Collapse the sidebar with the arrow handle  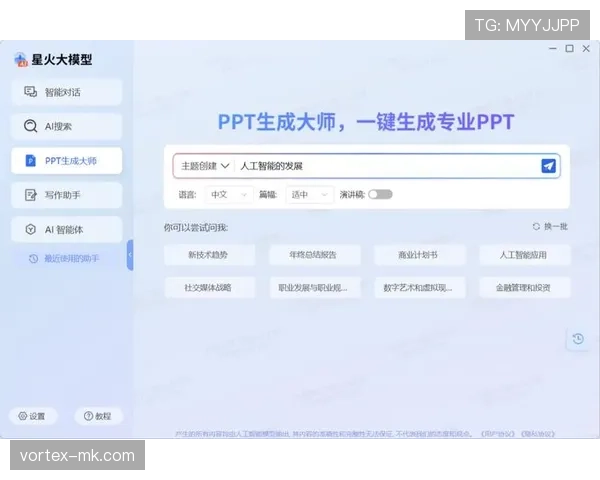pos(130,255)
